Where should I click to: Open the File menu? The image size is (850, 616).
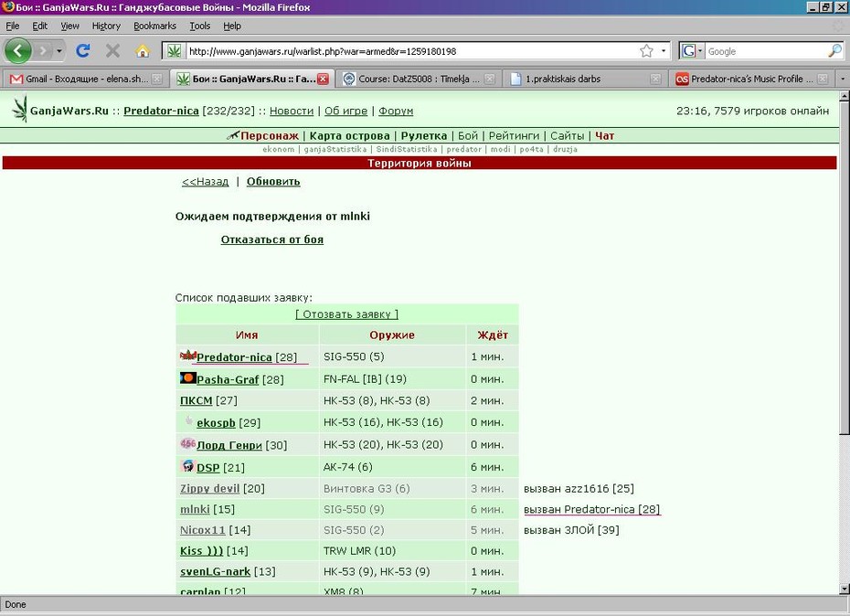tap(13, 26)
